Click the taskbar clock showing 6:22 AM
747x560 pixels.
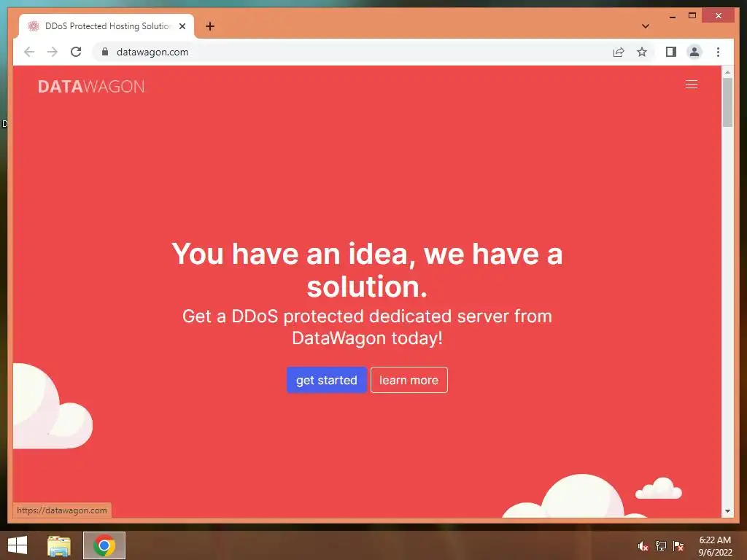(x=715, y=546)
